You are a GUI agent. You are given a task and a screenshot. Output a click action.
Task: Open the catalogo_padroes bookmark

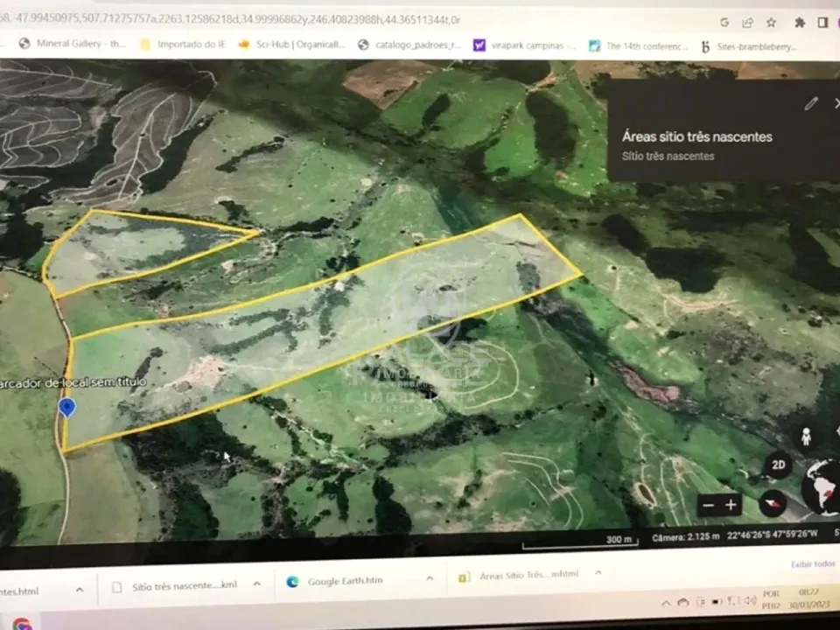pos(409,45)
